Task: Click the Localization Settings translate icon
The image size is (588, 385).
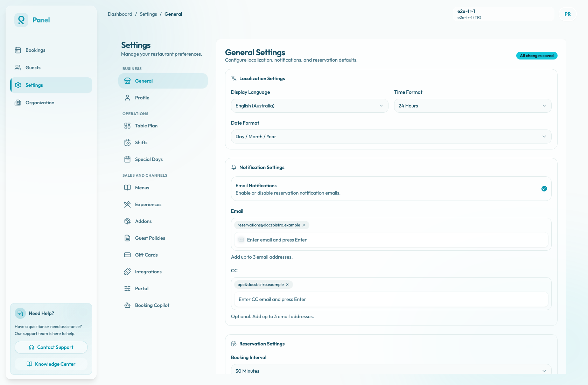Action: pos(234,78)
